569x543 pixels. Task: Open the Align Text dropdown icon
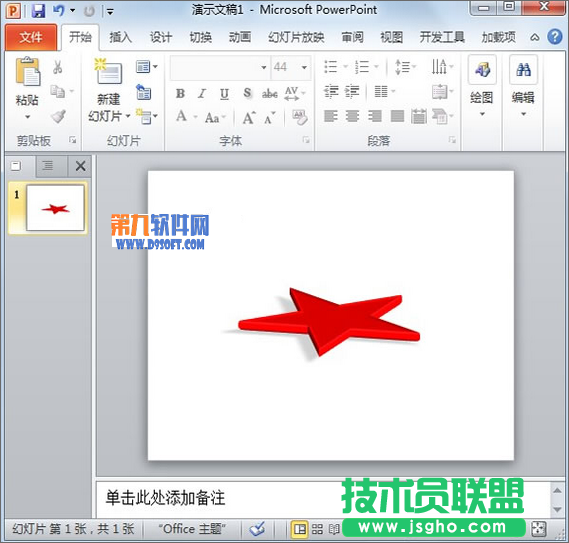coord(442,91)
